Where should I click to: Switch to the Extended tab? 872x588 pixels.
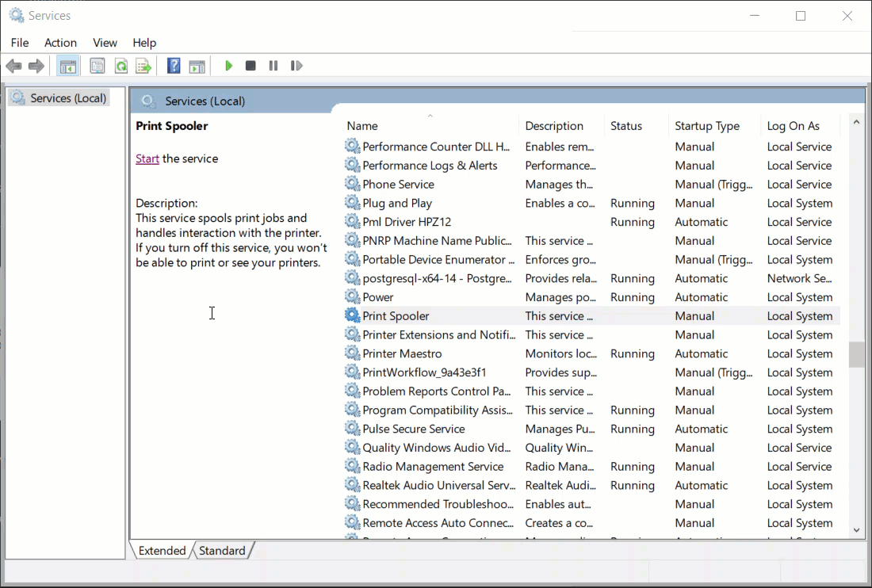(162, 550)
